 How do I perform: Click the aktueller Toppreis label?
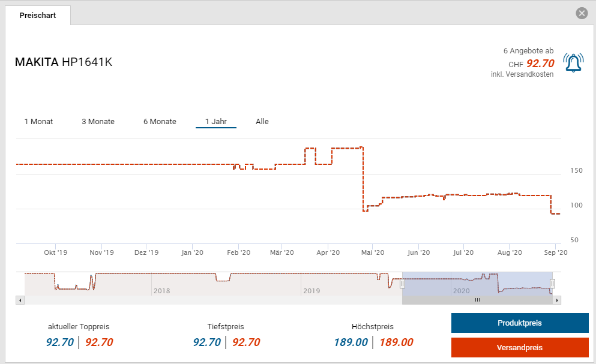click(79, 326)
